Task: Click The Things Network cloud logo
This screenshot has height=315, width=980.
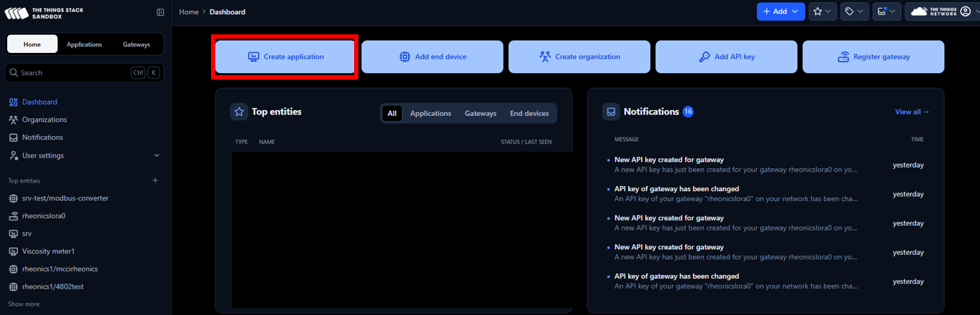Action: pos(934,11)
